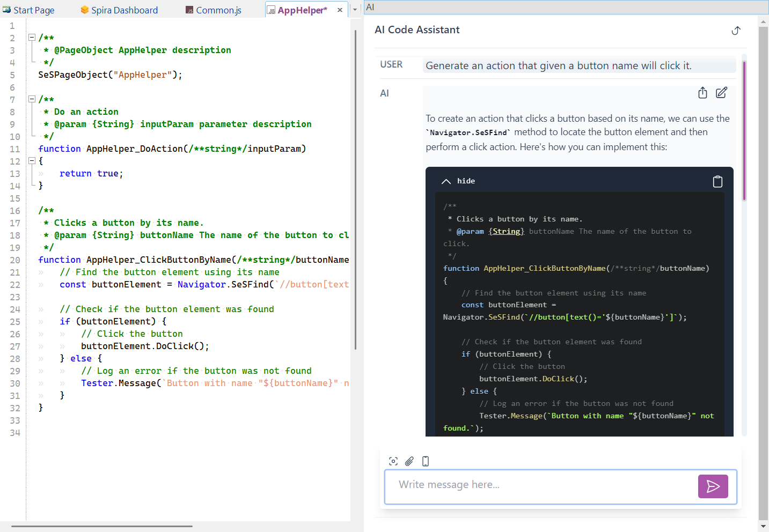Fold the AppHelper_DoAction function body
Viewport: 769px width, 532px height.
(32, 160)
